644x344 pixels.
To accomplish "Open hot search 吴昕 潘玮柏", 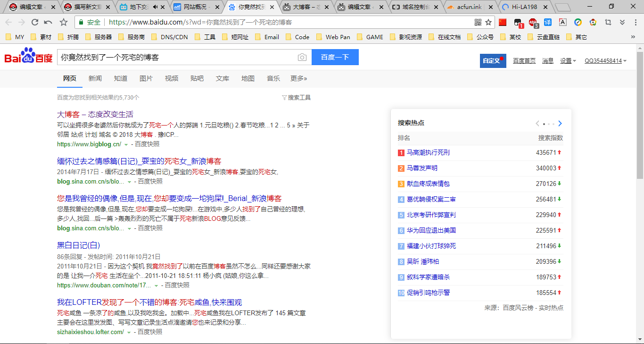I will 423,262.
